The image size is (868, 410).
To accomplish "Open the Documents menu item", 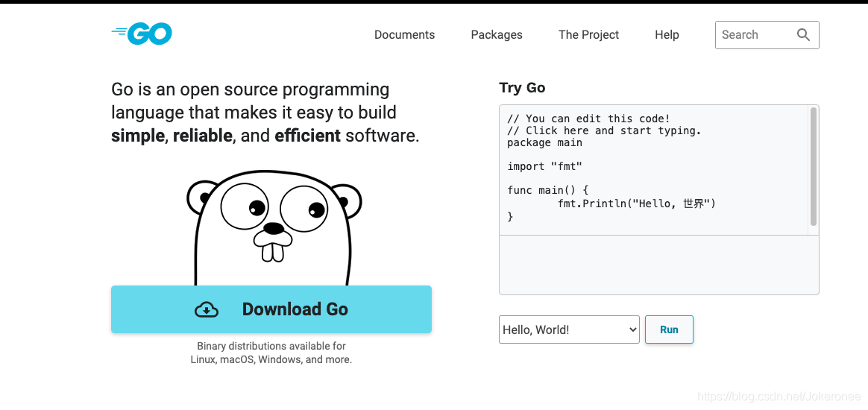I will pyautogui.click(x=405, y=35).
